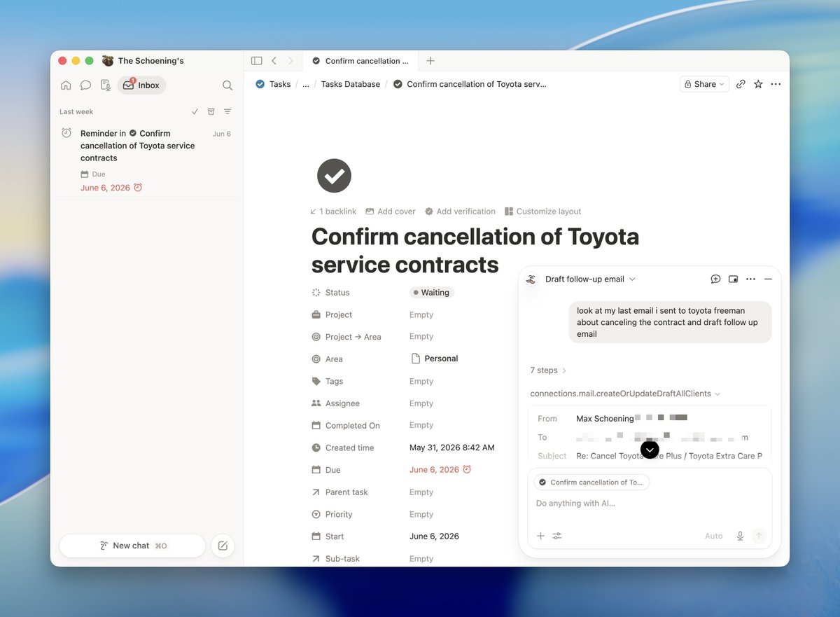840x617 pixels.
Task: Click the send arrow button
Action: pos(759,536)
